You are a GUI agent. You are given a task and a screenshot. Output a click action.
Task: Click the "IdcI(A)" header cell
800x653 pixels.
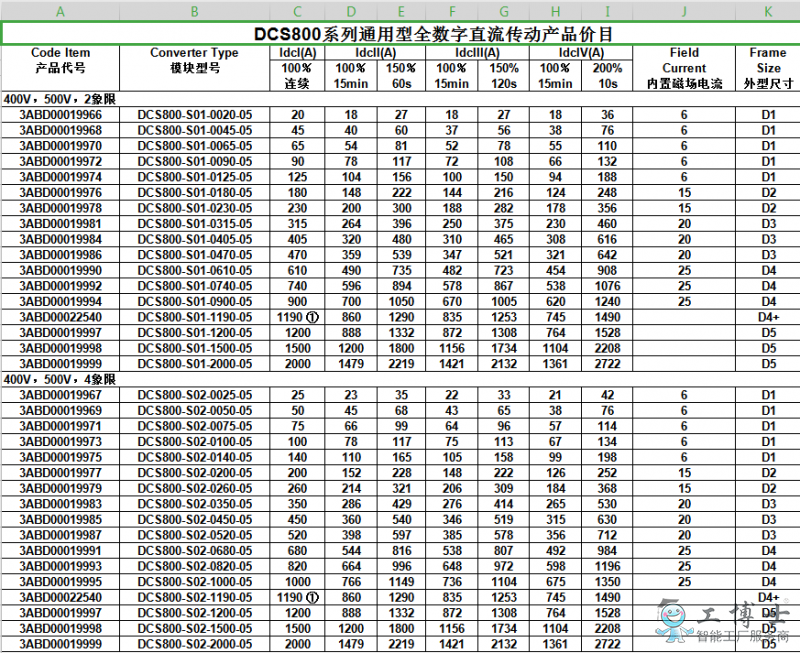(297, 53)
